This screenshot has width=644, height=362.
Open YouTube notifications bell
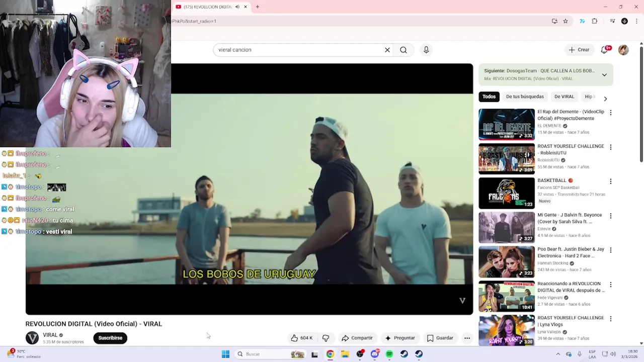coord(605,49)
